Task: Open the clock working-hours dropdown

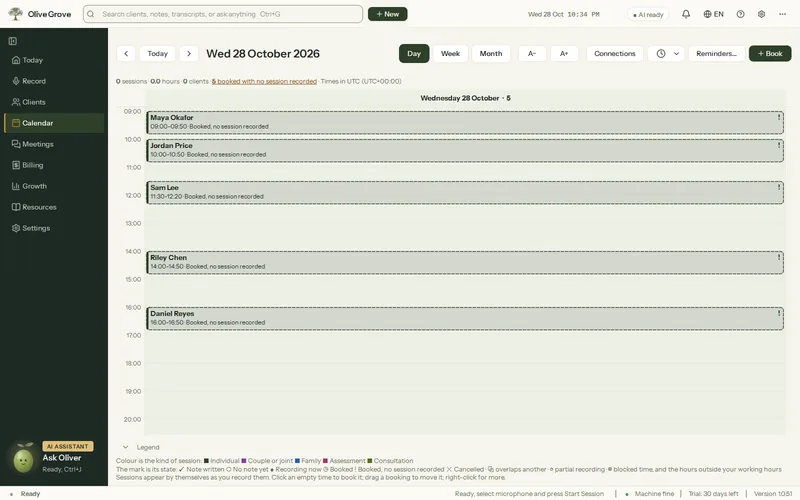Action: pyautogui.click(x=666, y=54)
